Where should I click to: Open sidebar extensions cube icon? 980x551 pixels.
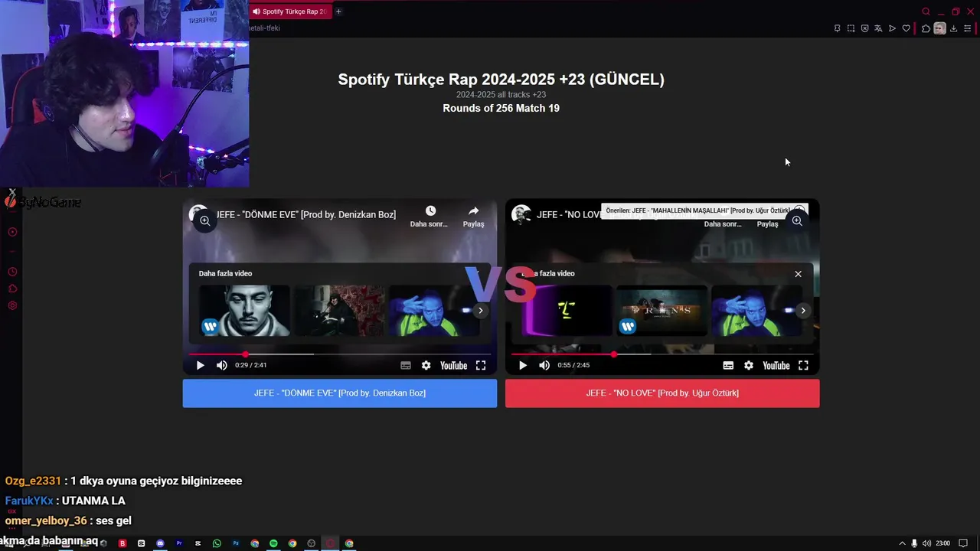(x=12, y=289)
